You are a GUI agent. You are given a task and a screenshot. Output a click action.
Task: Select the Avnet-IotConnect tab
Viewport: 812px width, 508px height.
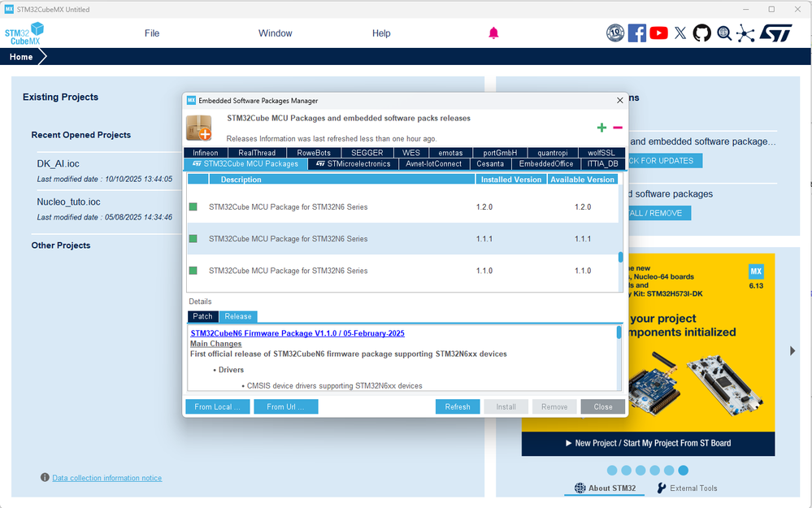(x=434, y=164)
